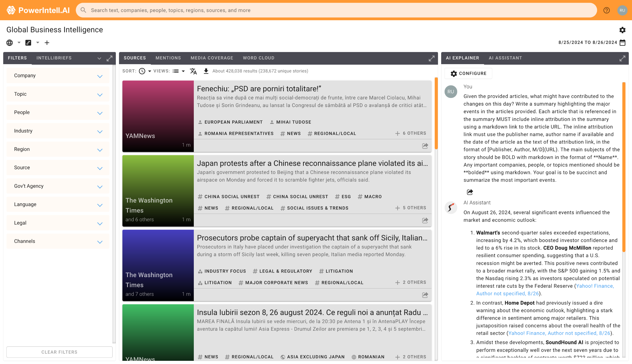The image size is (632, 364).
Task: Share the Fenechiu PSD article
Action: click(425, 146)
